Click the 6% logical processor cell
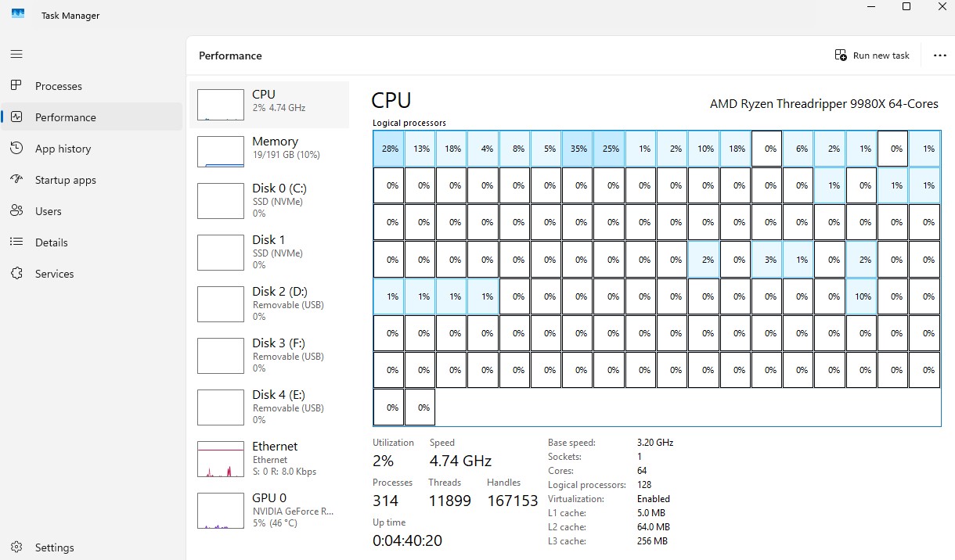 (798, 149)
